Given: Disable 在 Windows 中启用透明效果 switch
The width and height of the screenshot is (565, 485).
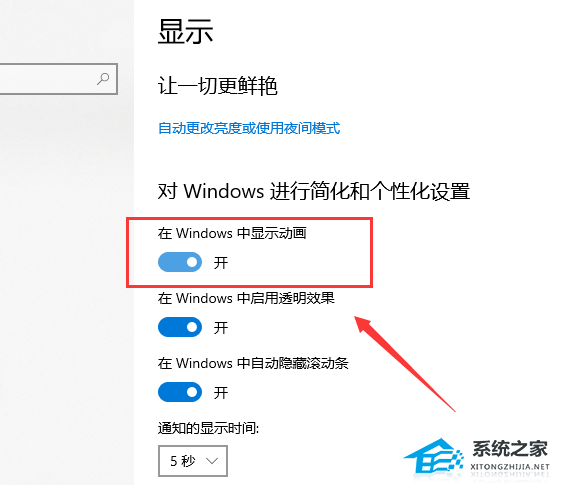Looking at the screenshot, I should (180, 327).
